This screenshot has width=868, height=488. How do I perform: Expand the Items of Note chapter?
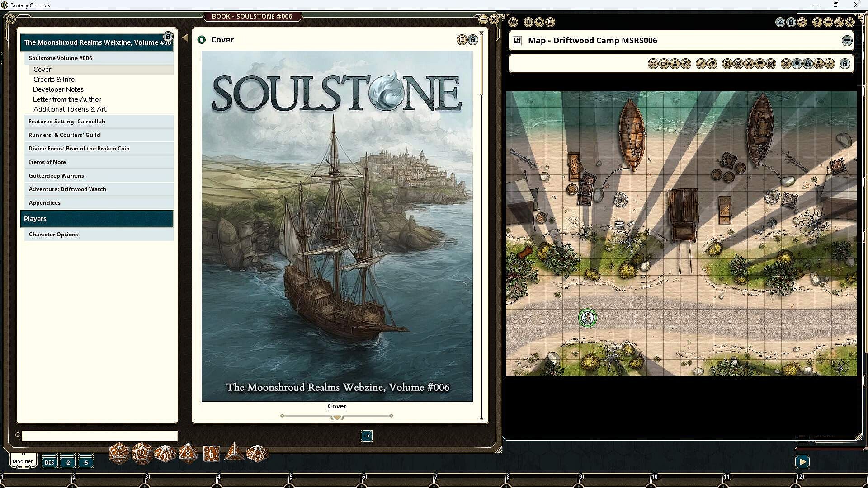(x=99, y=162)
